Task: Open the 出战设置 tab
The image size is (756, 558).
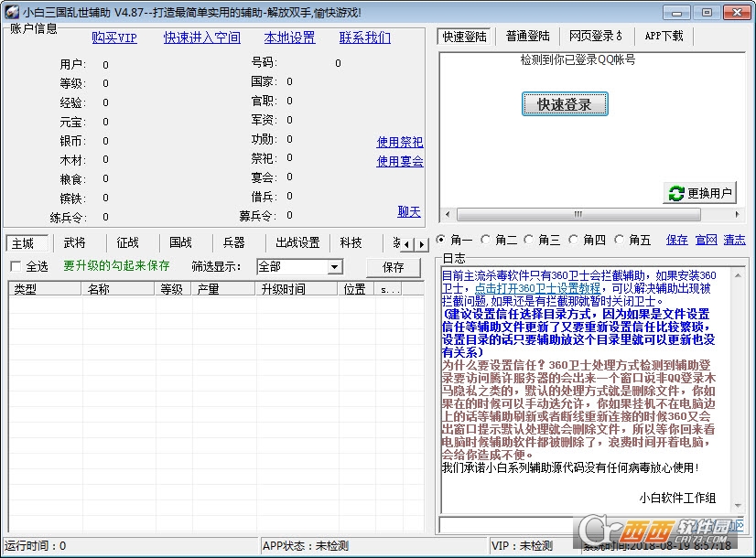Action: (x=297, y=242)
